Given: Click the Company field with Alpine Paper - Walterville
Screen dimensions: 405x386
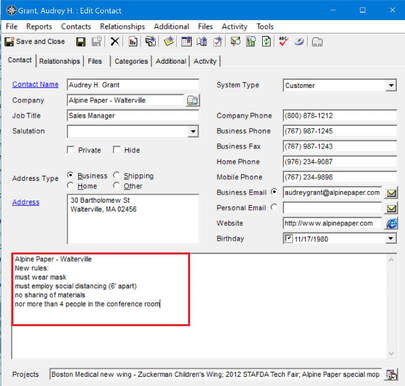Looking at the screenshot, I should coord(125,100).
